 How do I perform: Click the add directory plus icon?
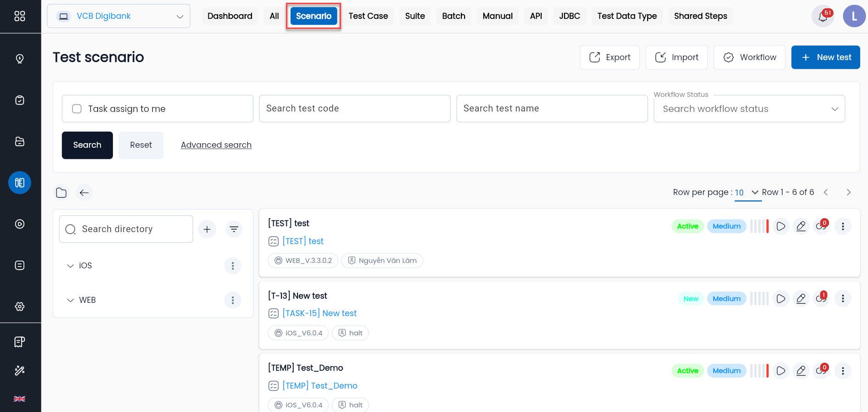coord(207,229)
